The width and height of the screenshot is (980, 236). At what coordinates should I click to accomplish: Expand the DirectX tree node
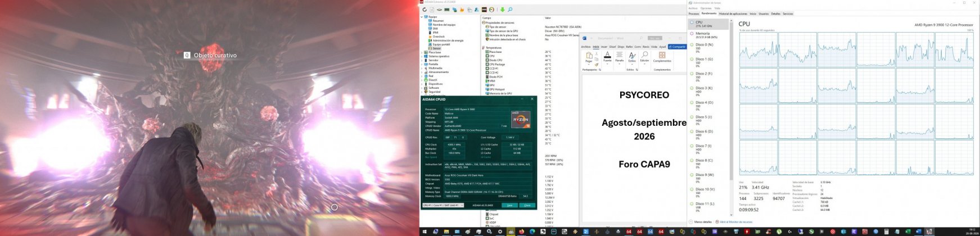422,80
